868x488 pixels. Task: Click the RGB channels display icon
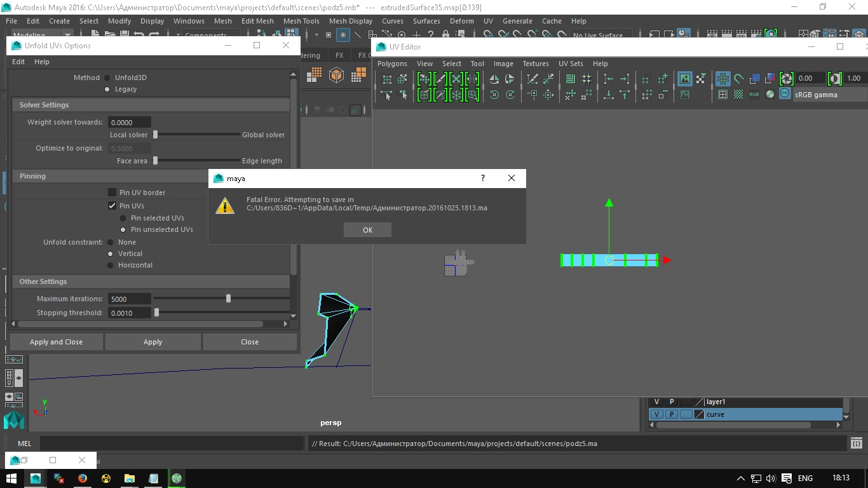click(x=754, y=95)
